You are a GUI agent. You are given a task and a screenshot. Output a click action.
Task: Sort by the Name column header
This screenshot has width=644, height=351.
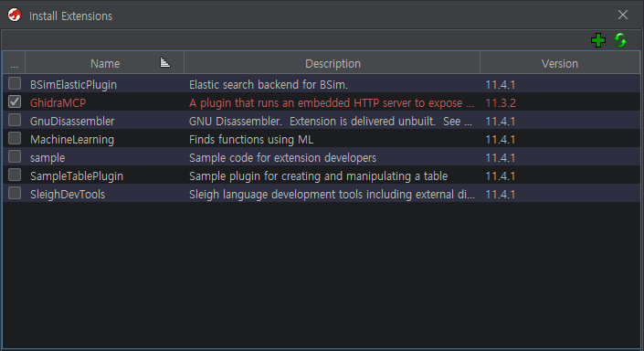tap(105, 63)
